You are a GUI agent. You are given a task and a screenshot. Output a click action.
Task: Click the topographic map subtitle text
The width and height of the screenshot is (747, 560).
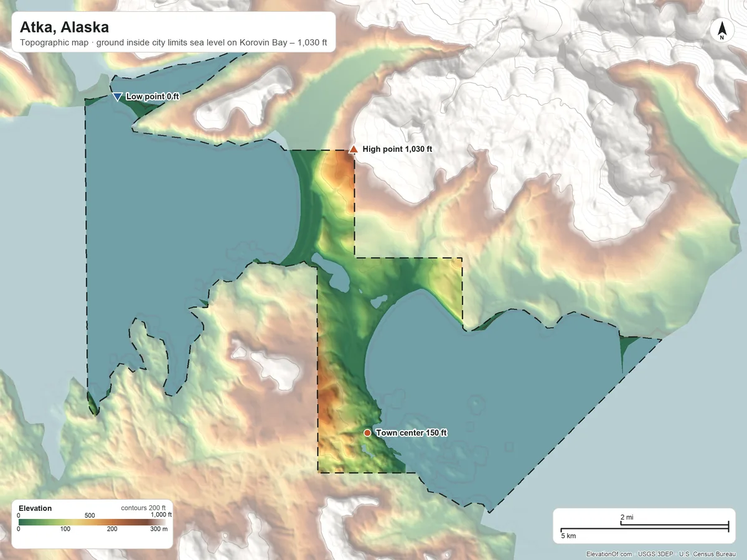coord(174,44)
